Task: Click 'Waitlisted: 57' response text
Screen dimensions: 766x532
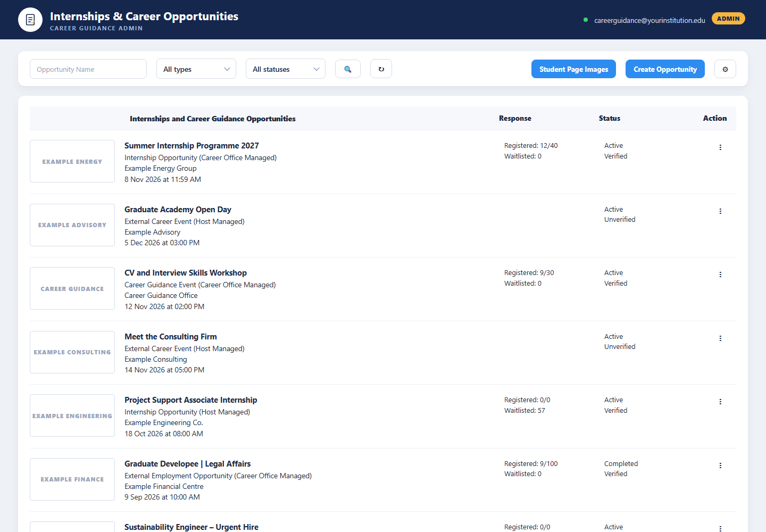Action: 524,411
